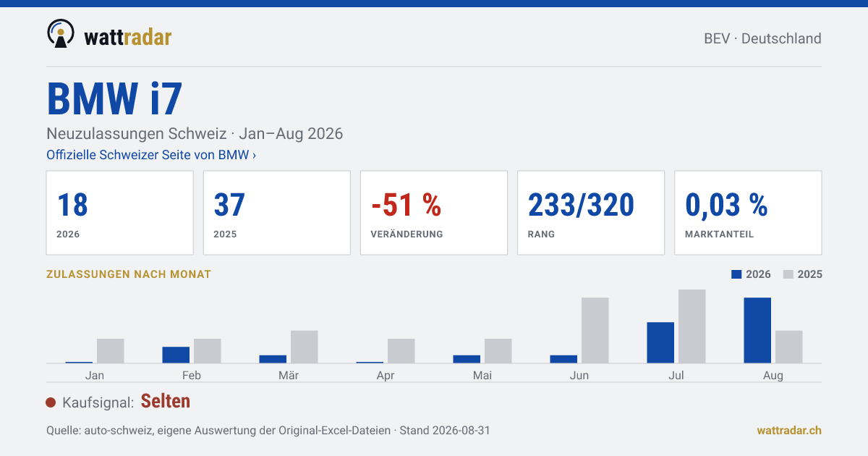
Task: Click the gray 2025 bar for April
Action: tap(401, 350)
